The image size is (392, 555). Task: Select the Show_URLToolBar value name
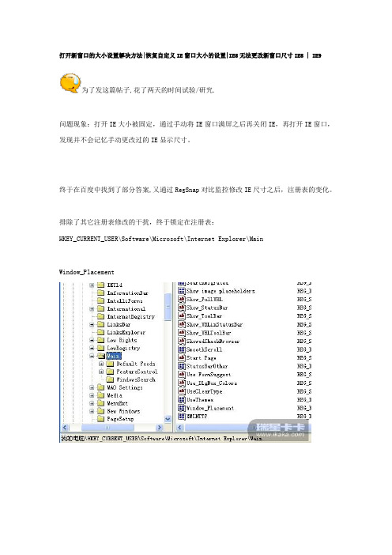209,333
